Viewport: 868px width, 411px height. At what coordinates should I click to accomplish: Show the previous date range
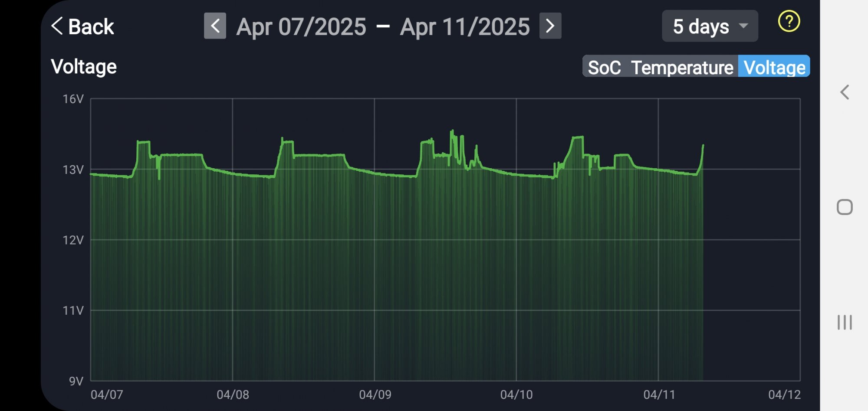215,26
